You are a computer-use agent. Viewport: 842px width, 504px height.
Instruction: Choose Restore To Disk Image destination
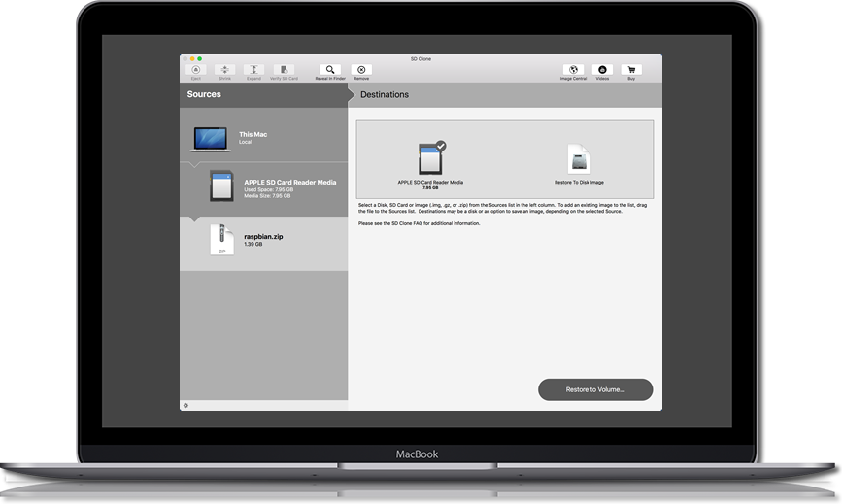pos(579,164)
